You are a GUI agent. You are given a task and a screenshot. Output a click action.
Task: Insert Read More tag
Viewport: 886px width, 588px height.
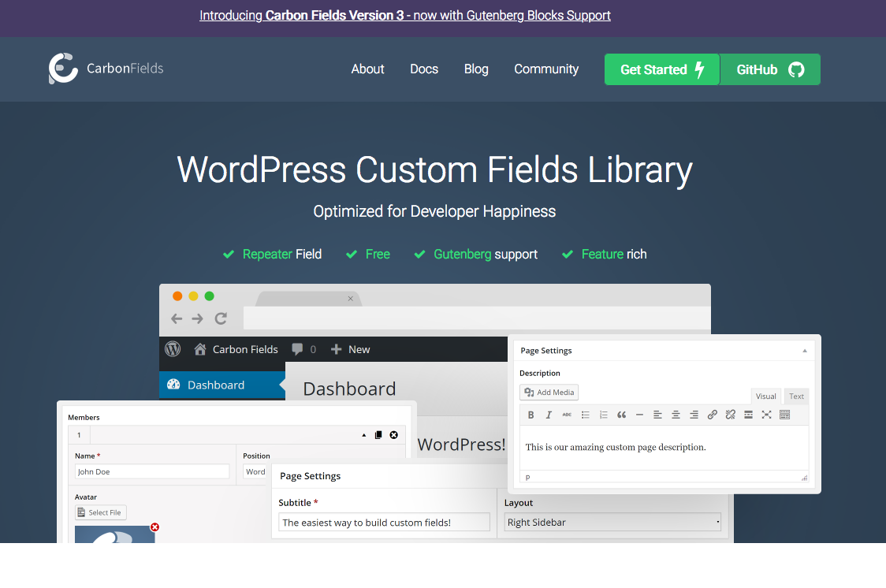748,415
